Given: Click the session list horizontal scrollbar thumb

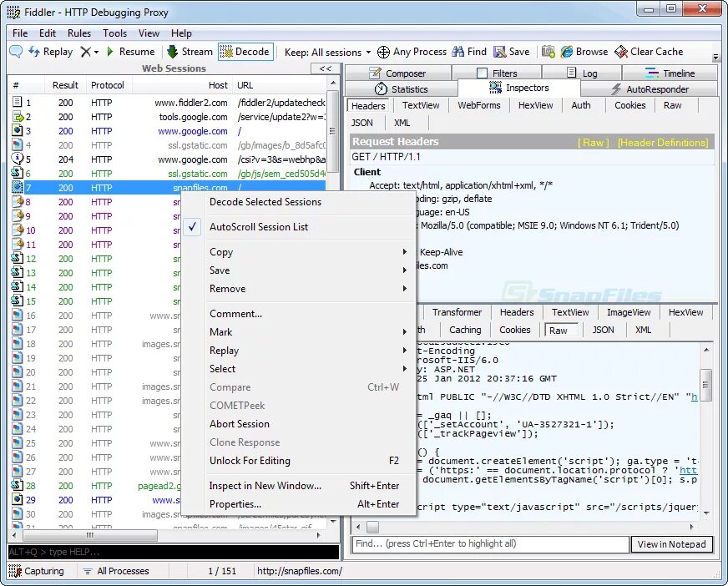Looking at the screenshot, I should (x=90, y=535).
